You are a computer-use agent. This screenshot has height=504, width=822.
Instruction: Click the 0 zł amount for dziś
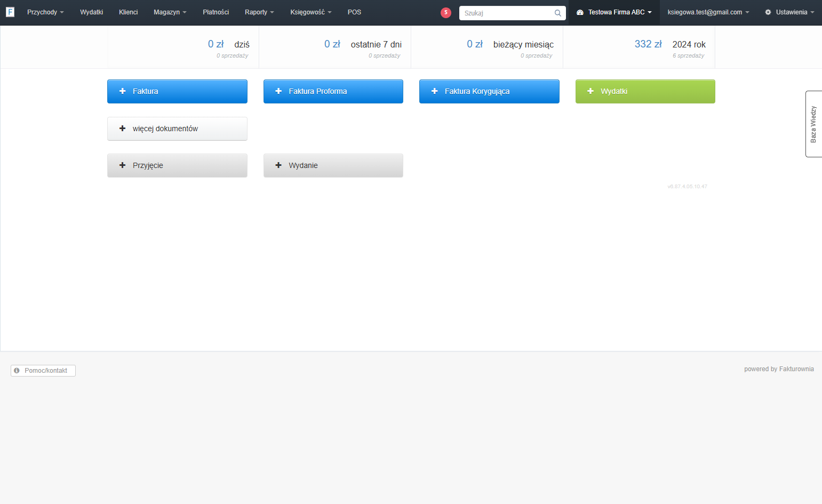(x=216, y=44)
